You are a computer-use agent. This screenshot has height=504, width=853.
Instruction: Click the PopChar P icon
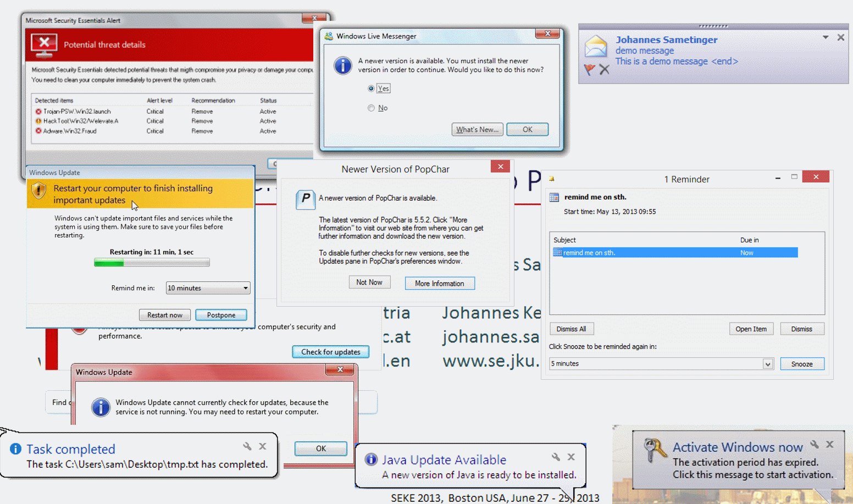coord(306,199)
